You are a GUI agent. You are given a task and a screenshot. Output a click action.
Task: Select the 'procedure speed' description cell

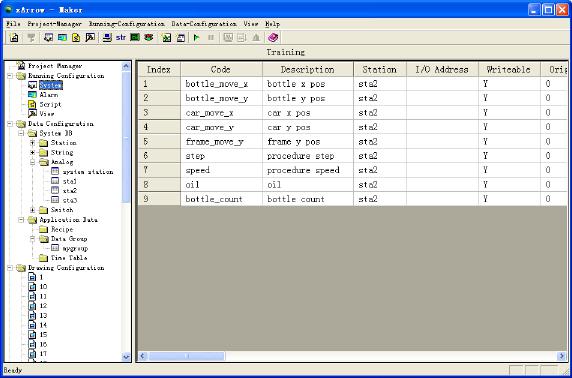click(x=308, y=170)
